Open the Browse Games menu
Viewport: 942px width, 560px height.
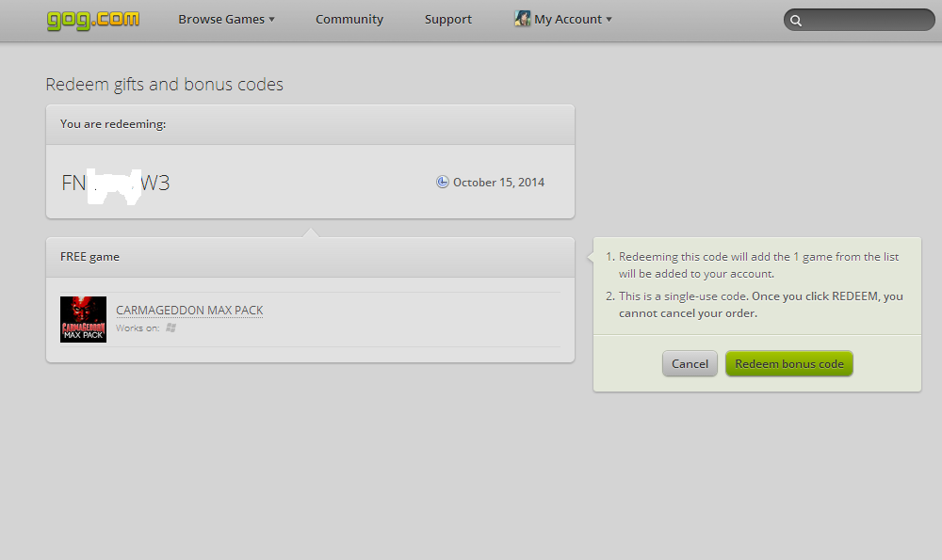226,19
